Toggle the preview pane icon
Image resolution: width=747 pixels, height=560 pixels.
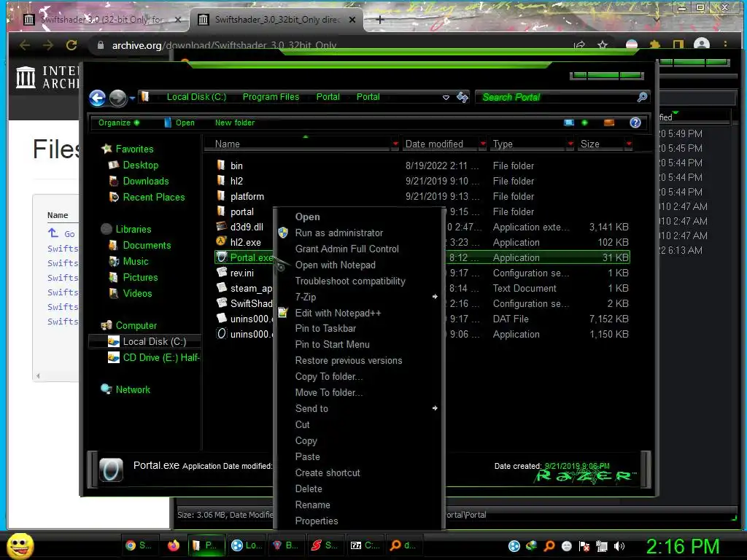pos(609,122)
